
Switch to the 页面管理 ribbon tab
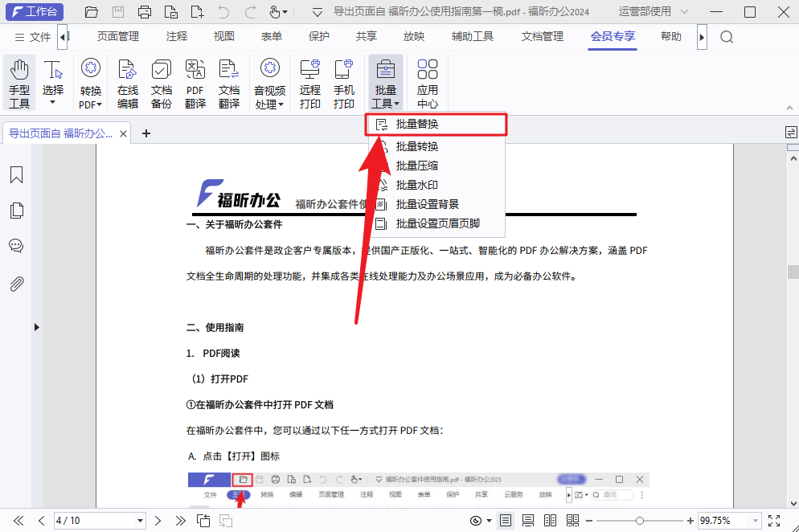click(117, 36)
